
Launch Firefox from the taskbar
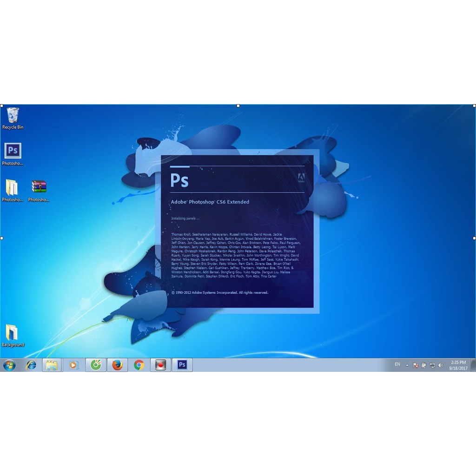[x=117, y=365]
